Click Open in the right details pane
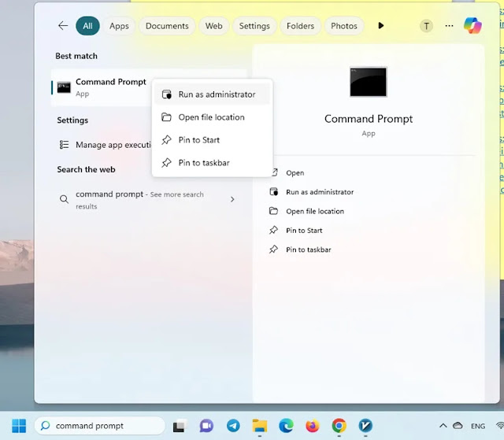Image resolution: width=504 pixels, height=440 pixels. point(295,173)
